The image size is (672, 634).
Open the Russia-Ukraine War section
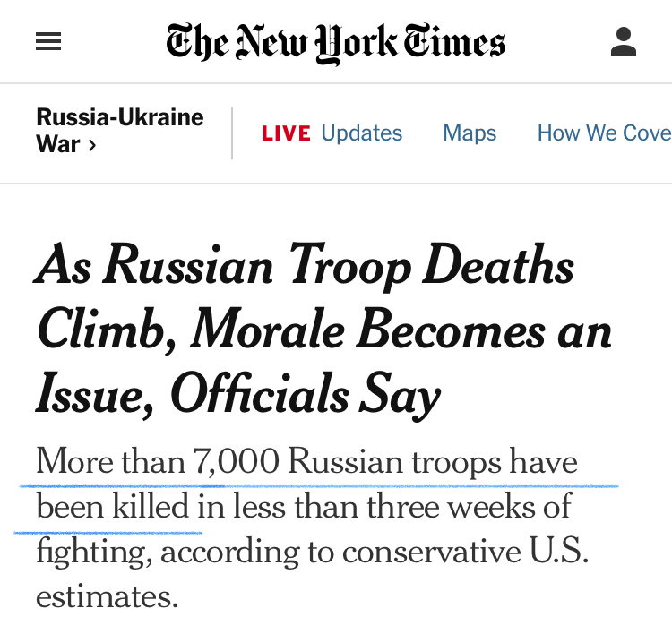point(119,131)
